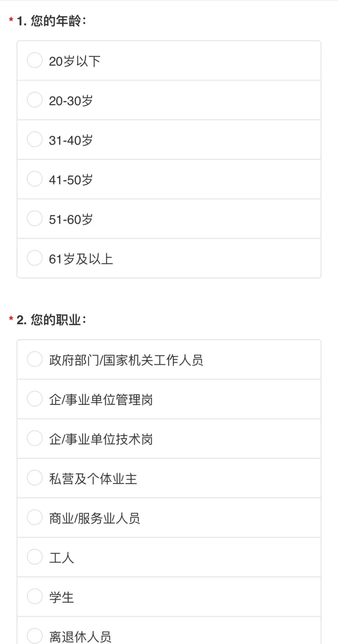Click the 学生 option label text
The image size is (338, 644).
(x=61, y=598)
